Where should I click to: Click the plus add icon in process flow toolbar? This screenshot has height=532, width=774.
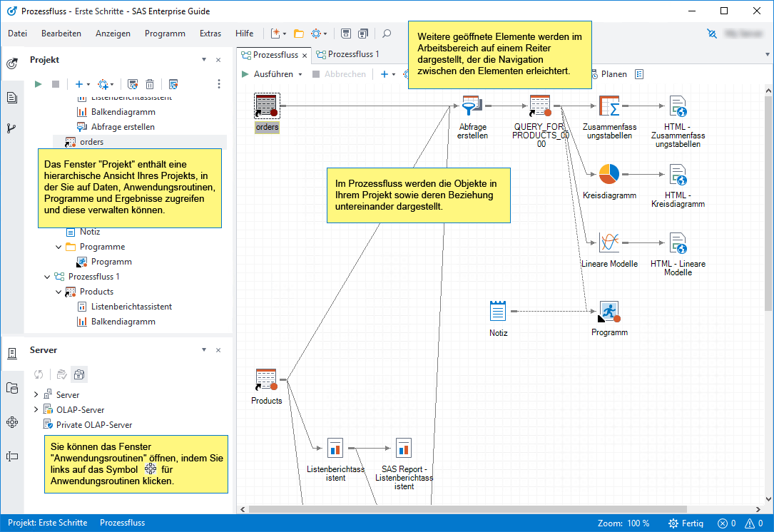pyautogui.click(x=385, y=74)
